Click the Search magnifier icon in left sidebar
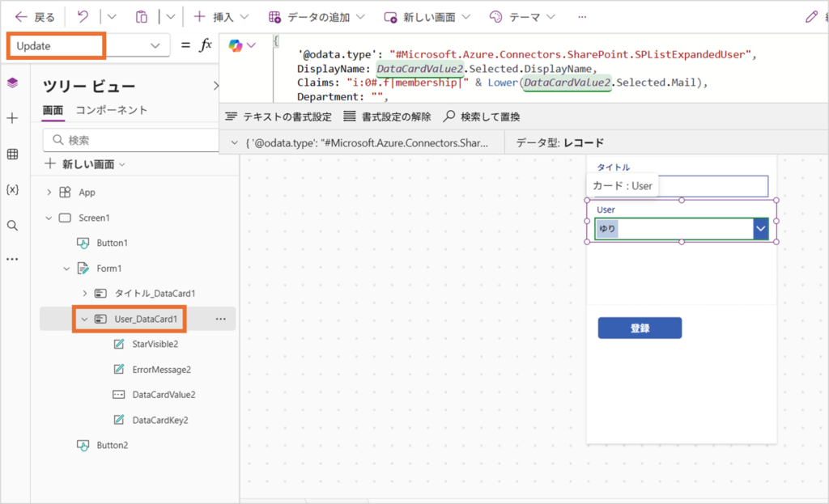829x504 pixels. [12, 225]
